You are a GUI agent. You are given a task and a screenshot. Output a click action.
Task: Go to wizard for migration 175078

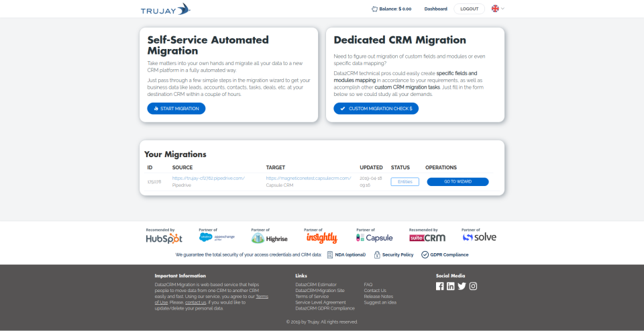point(458,182)
